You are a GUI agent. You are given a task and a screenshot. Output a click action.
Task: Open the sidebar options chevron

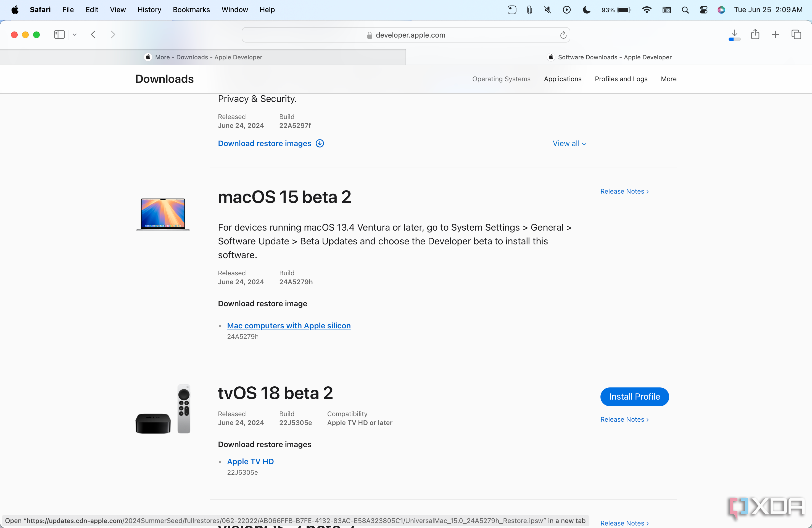(x=74, y=35)
